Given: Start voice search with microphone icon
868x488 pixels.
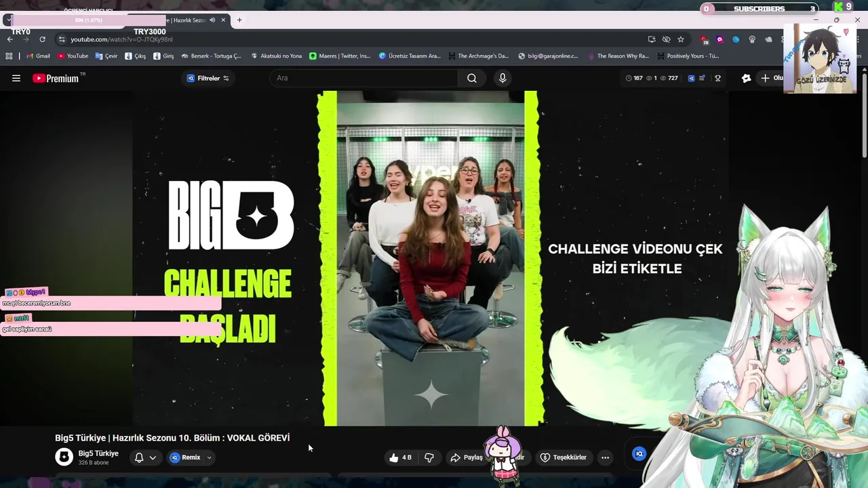Looking at the screenshot, I should click(502, 78).
